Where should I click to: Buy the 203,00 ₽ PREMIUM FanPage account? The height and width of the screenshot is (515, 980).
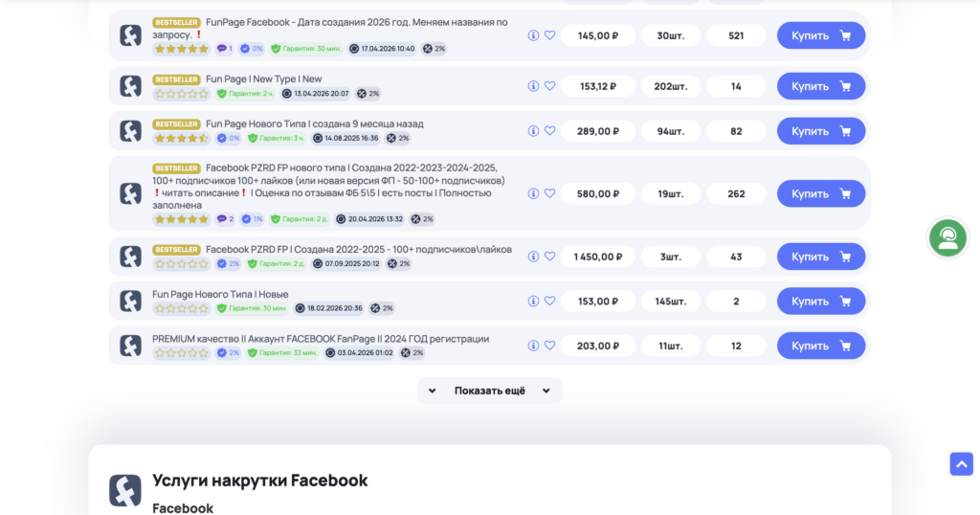820,346
